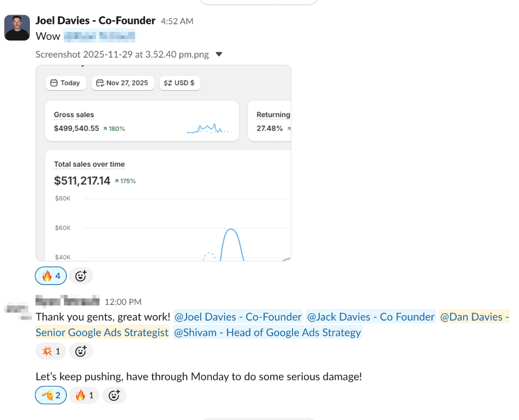
Task: Toggle the 🔥 reaction under the screenshot post
Action: 51,275
